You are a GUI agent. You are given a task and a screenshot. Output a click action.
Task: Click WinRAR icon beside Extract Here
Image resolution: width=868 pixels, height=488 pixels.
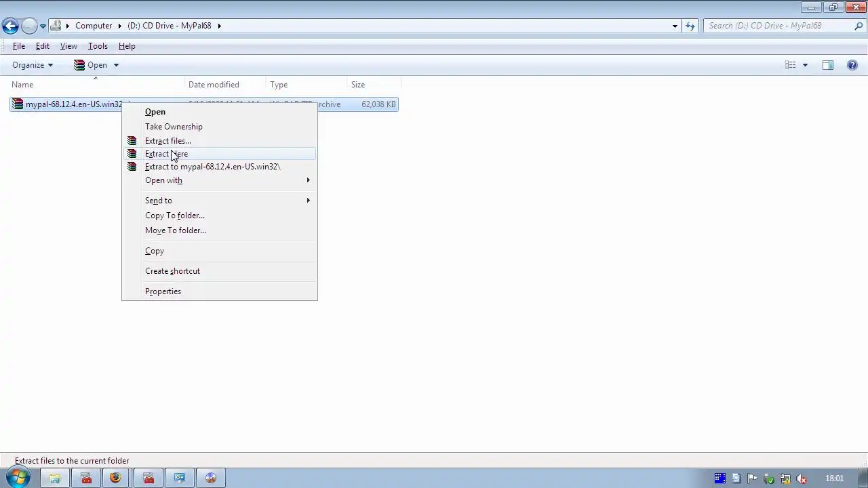(x=132, y=154)
